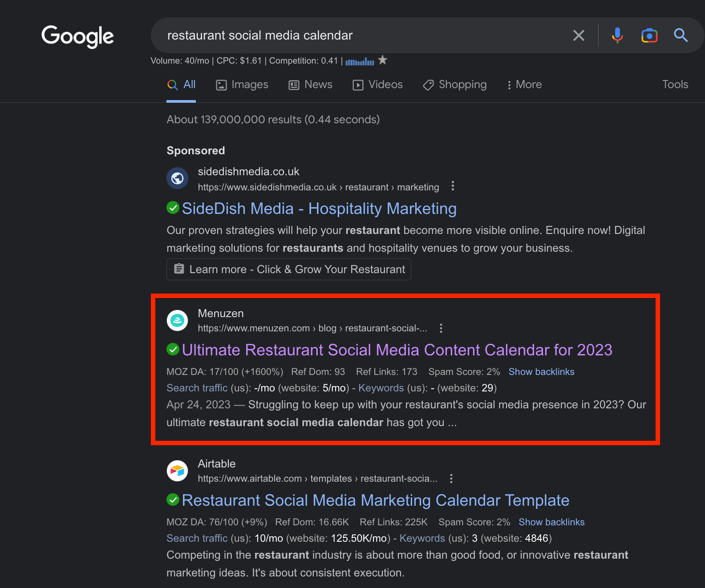This screenshot has width=705, height=588.
Task: Click Search traffic link in Airtable result
Action: [x=197, y=538]
